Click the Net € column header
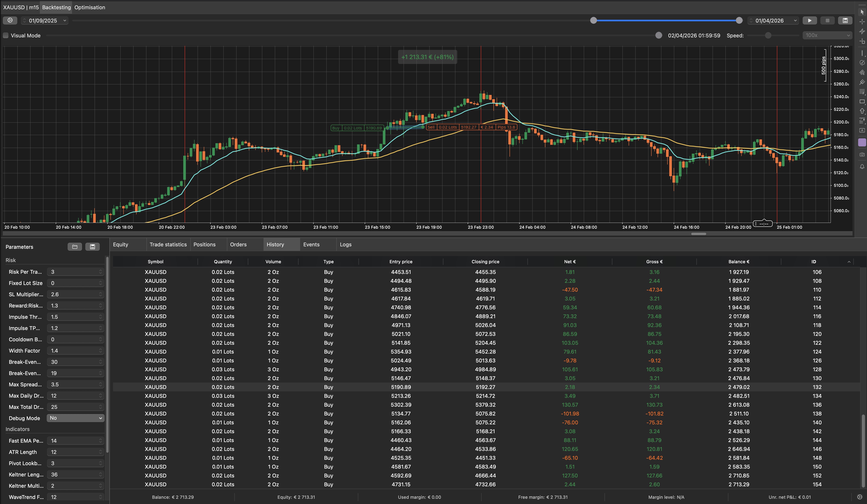 (570, 262)
